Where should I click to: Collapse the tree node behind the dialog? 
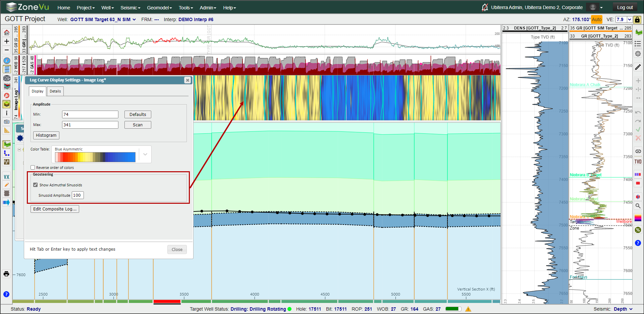point(19,149)
